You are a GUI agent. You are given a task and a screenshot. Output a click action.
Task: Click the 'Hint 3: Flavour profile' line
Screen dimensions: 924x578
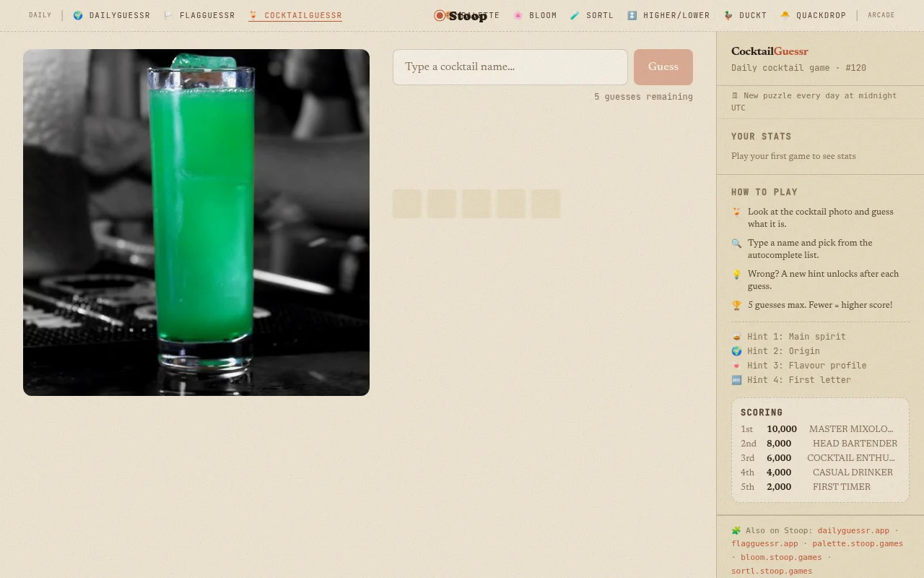click(x=798, y=366)
